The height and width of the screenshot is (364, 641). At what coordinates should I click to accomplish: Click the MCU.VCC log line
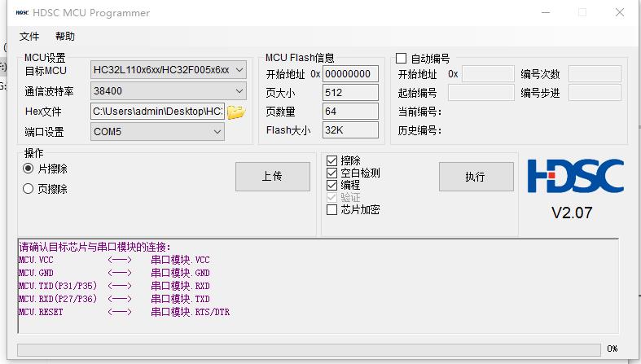pyautogui.click(x=114, y=260)
